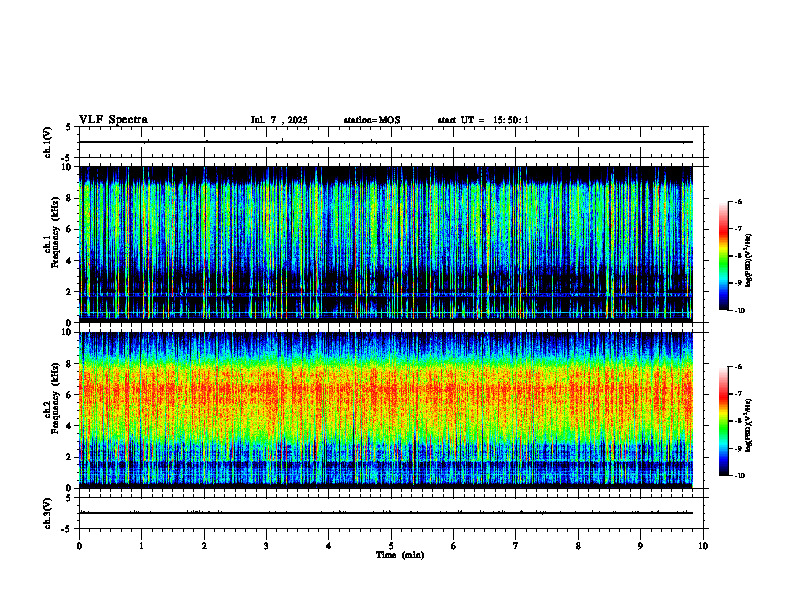
Task: Click the "-6" label on ch.1 colorbar
Action: point(739,201)
